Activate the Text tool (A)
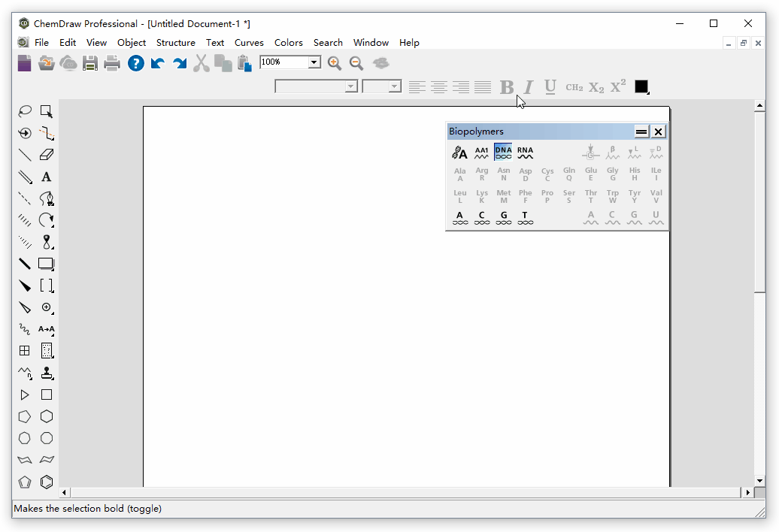The height and width of the screenshot is (532, 779). click(46, 177)
